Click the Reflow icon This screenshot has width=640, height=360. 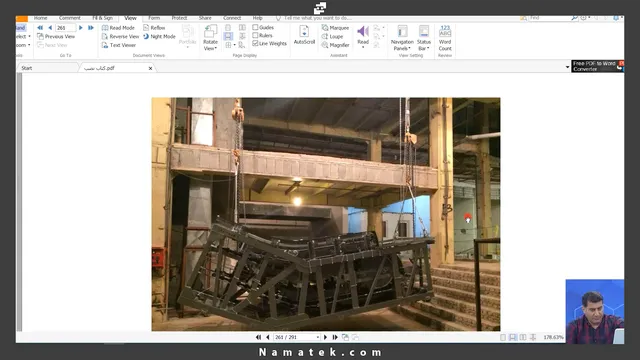point(154,28)
